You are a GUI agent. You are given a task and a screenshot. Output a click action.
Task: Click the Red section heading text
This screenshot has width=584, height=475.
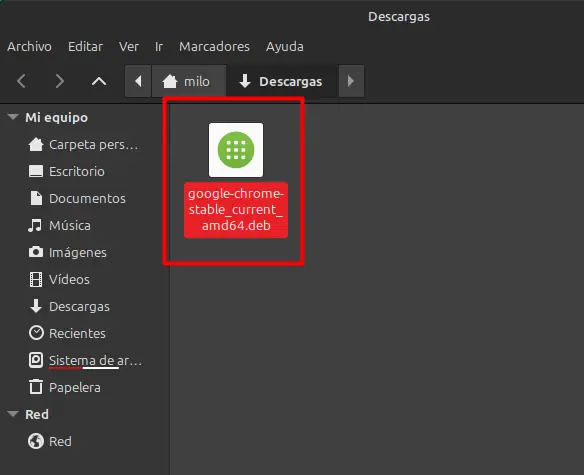[37, 414]
